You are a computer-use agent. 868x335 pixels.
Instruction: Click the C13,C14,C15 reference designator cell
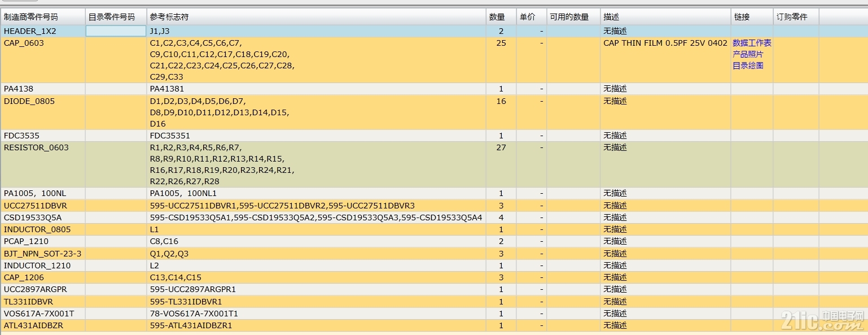click(317, 277)
